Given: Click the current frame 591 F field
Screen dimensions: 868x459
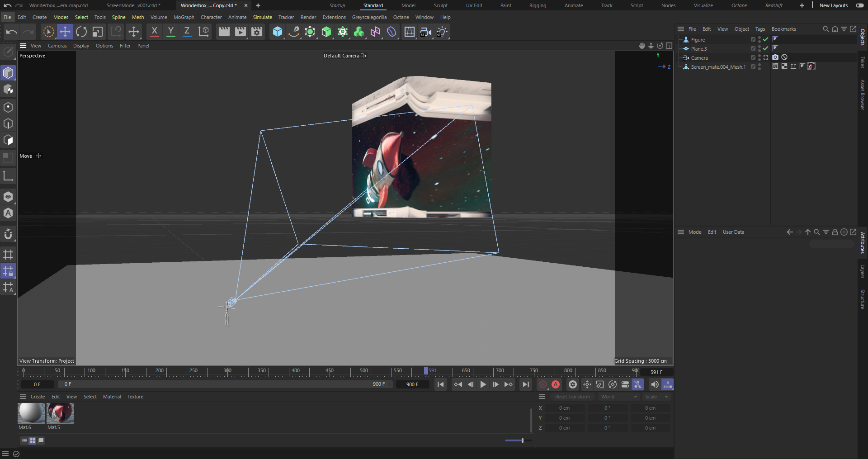Looking at the screenshot, I should click(x=656, y=372).
